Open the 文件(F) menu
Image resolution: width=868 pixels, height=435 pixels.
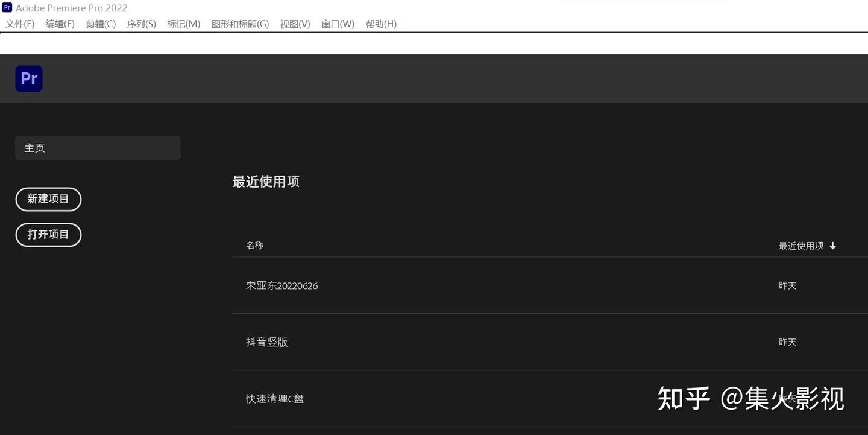[19, 24]
